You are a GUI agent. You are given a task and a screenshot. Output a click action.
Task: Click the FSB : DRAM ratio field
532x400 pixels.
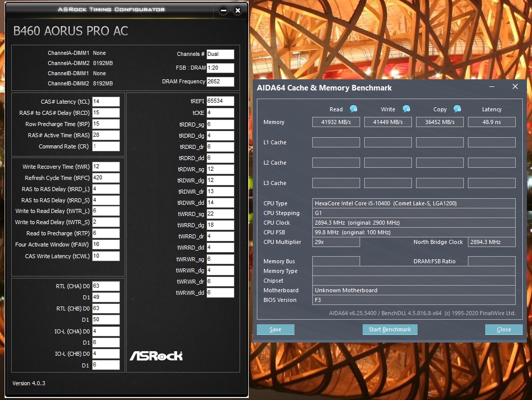[220, 68]
